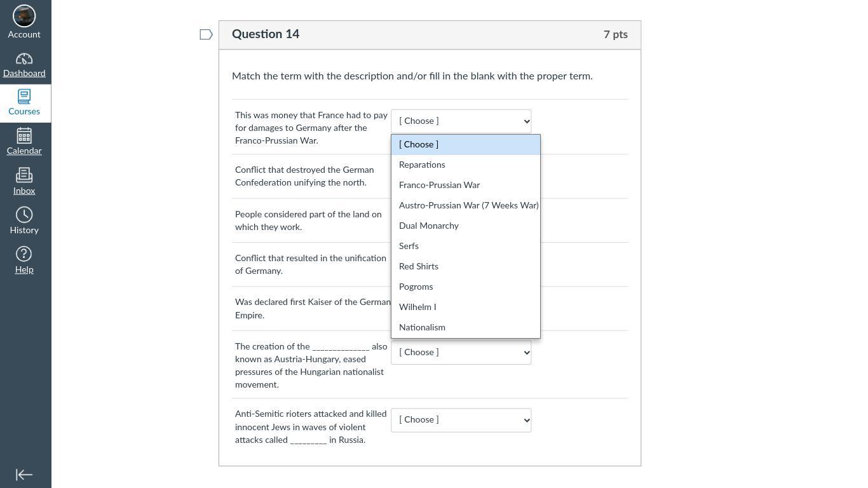Open the History clock icon
Image resolution: width=868 pixels, height=488 pixels.
(24, 215)
